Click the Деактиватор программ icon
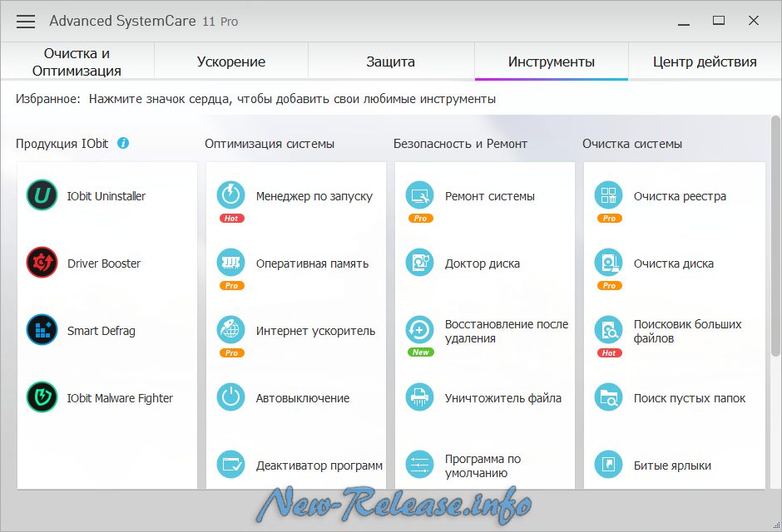782x532 pixels. click(231, 465)
